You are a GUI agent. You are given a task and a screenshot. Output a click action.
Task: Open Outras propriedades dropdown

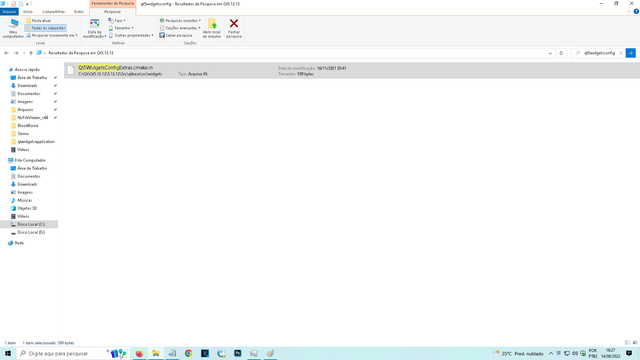click(x=131, y=36)
